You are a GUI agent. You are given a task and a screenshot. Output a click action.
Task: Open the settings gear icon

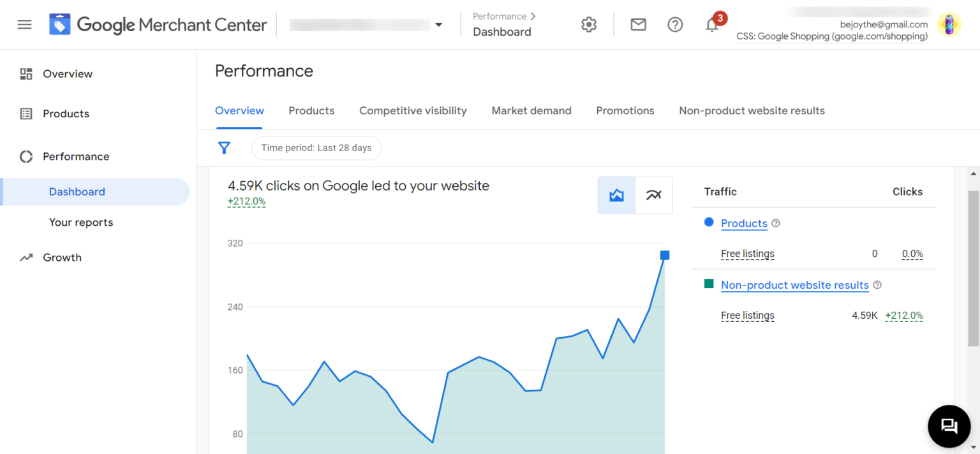tap(589, 25)
